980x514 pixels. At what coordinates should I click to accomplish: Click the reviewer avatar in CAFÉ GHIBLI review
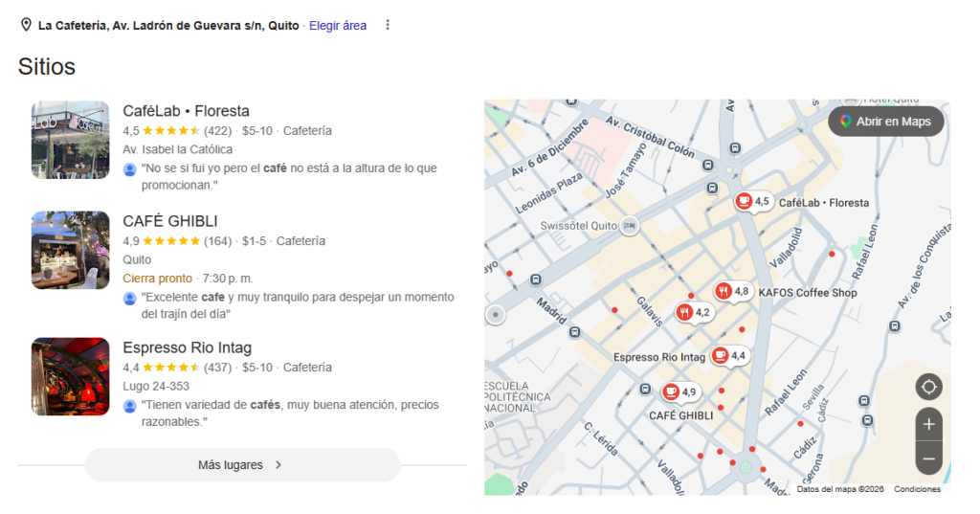click(129, 299)
